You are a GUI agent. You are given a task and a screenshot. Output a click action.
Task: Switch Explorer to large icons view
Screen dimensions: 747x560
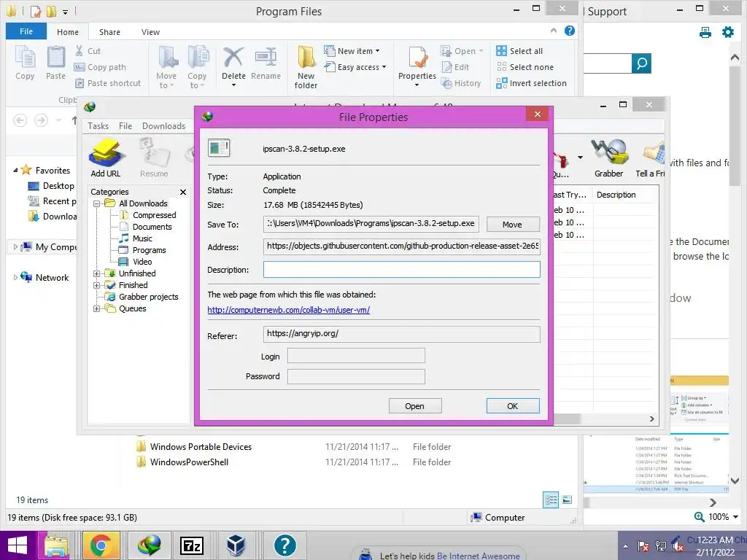click(567, 500)
